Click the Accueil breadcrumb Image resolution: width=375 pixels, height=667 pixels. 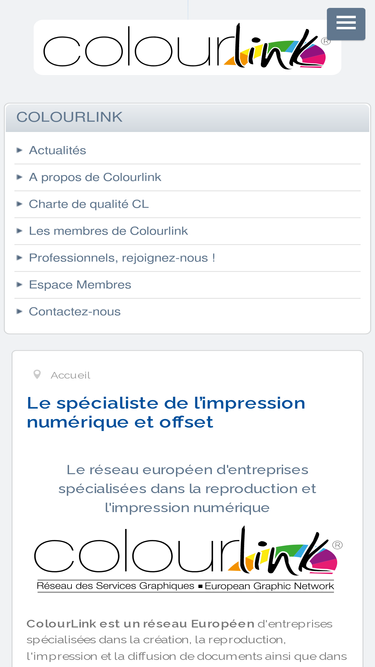[70, 375]
